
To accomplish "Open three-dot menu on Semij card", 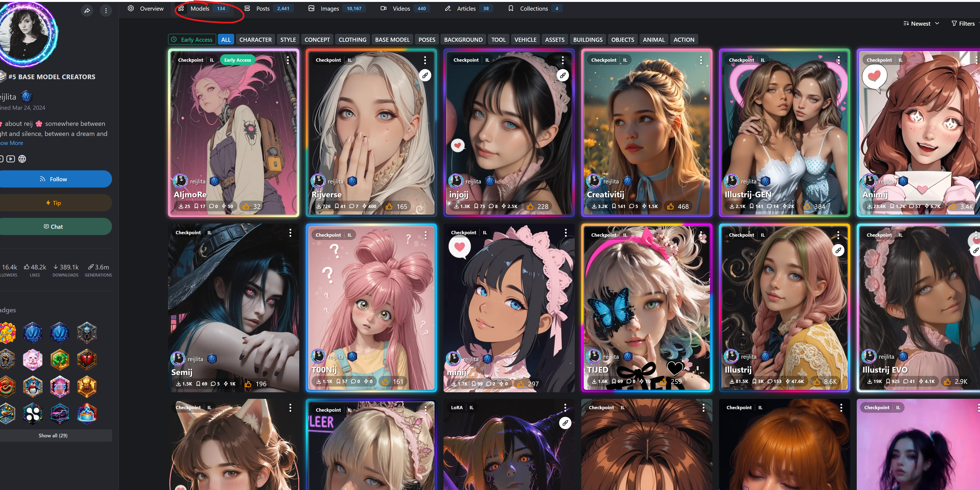I will coord(290,233).
